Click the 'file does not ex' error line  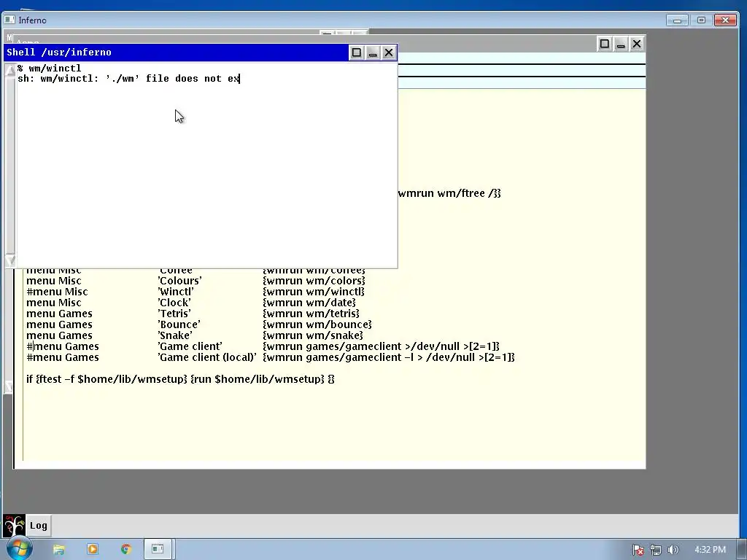(128, 79)
